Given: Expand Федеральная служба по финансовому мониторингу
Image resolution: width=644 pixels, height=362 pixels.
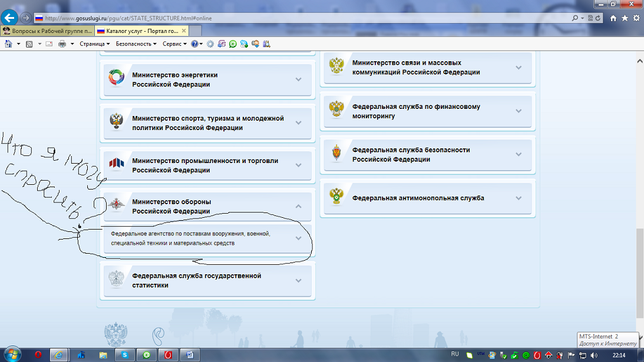Looking at the screenshot, I should point(518,111).
